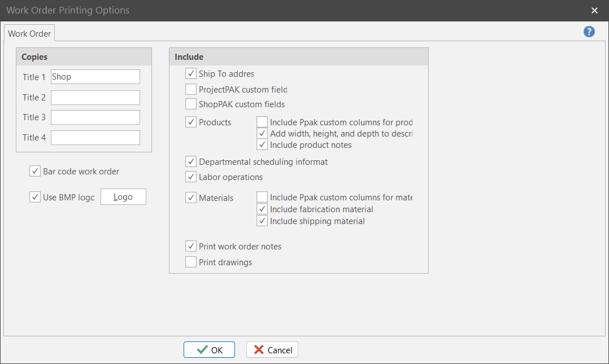Click the blue help question mark icon
This screenshot has width=609, height=364.
pos(589,32)
